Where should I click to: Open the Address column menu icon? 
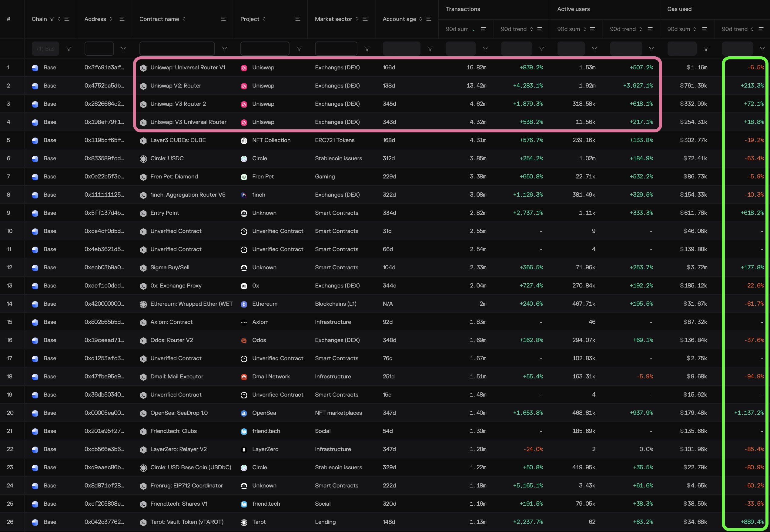point(122,19)
